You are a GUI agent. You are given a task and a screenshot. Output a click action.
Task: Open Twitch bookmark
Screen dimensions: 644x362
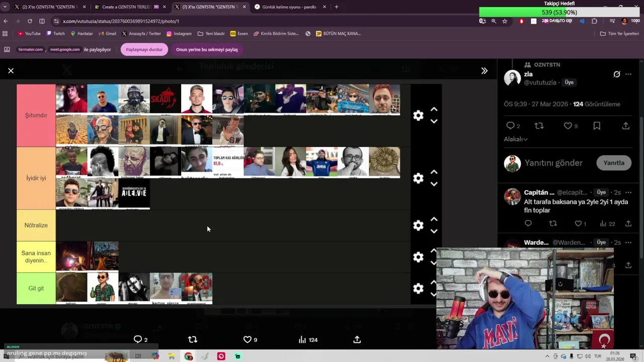click(x=55, y=34)
